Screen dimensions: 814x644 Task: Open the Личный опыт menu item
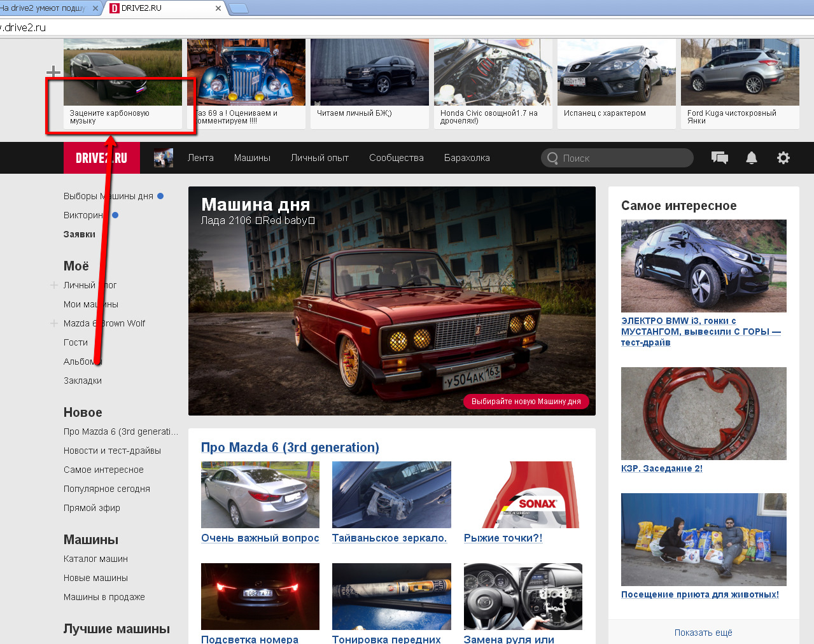coord(319,158)
